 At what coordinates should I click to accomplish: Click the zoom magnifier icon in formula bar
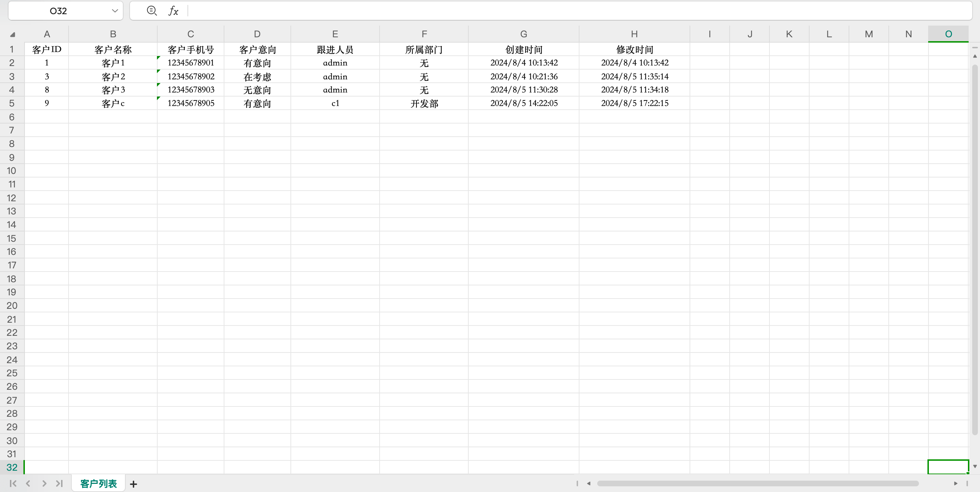click(152, 11)
